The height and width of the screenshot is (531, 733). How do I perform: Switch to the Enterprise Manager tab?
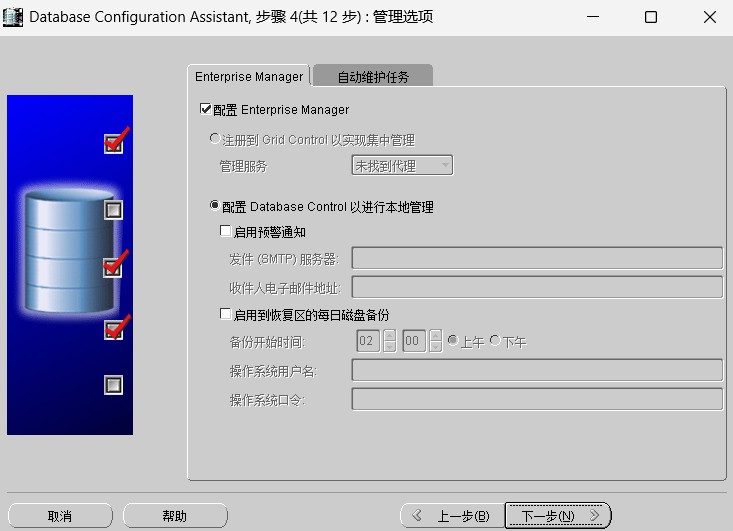click(x=249, y=76)
